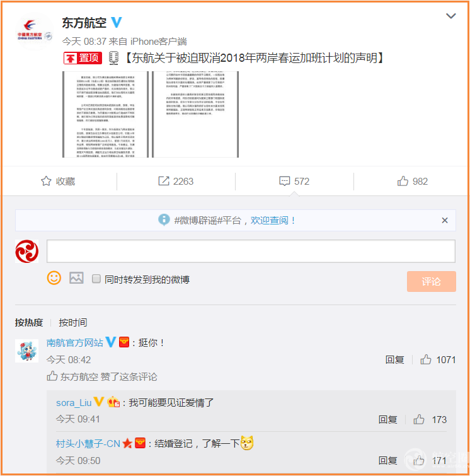
Task: Open 南航官方网站 user profile link
Action: 74,343
